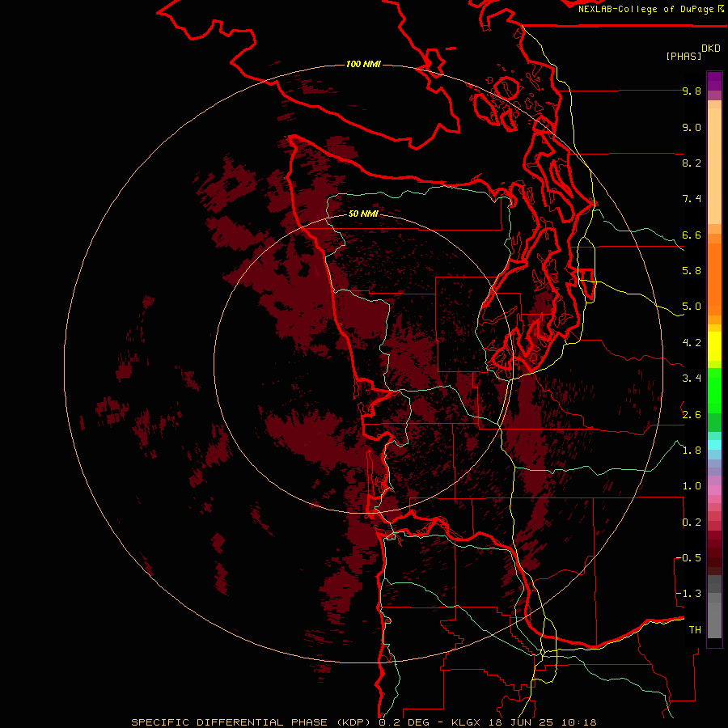Click the [PHAS] label above the color scale
Image resolution: width=728 pixels, height=728 pixels.
coord(684,56)
